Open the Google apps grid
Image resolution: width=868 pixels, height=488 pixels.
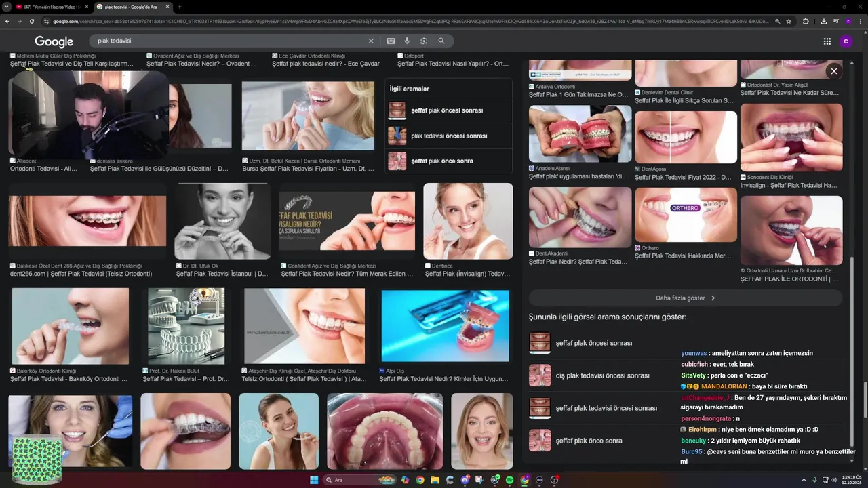click(x=827, y=41)
